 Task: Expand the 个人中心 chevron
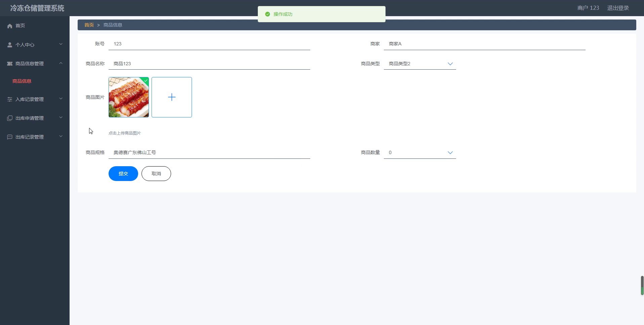(61, 44)
